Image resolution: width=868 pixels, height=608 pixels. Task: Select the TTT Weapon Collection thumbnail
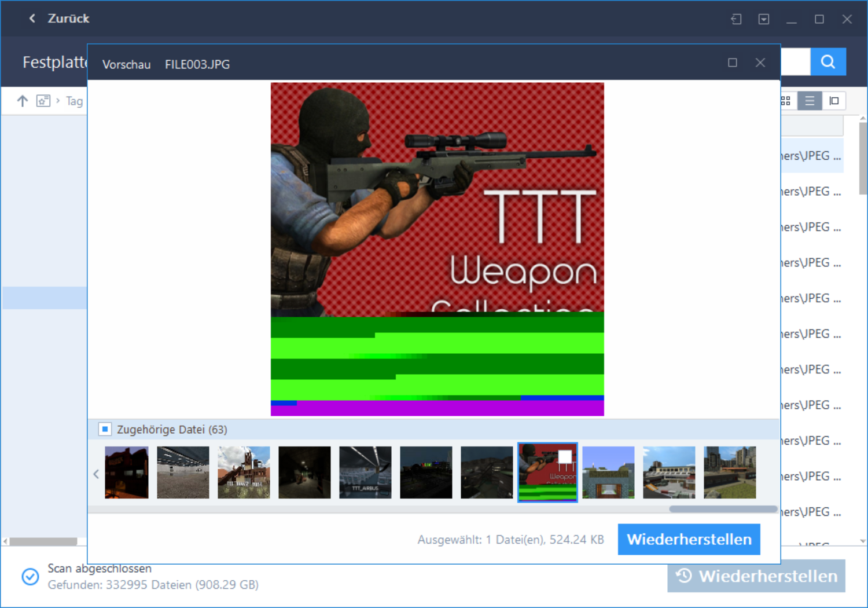point(547,473)
